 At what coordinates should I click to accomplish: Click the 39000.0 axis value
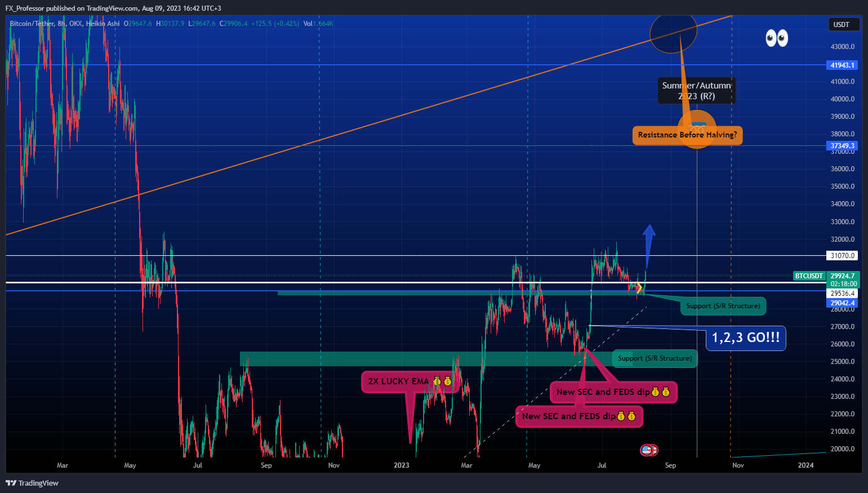pos(843,117)
